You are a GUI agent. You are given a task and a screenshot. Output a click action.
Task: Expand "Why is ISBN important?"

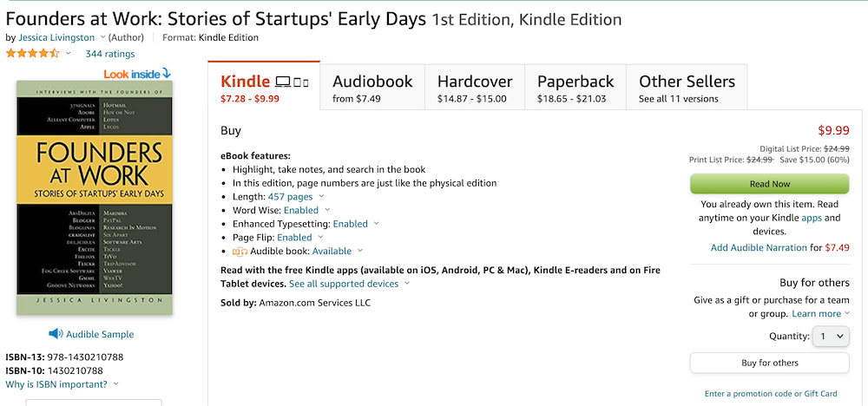pos(116,384)
